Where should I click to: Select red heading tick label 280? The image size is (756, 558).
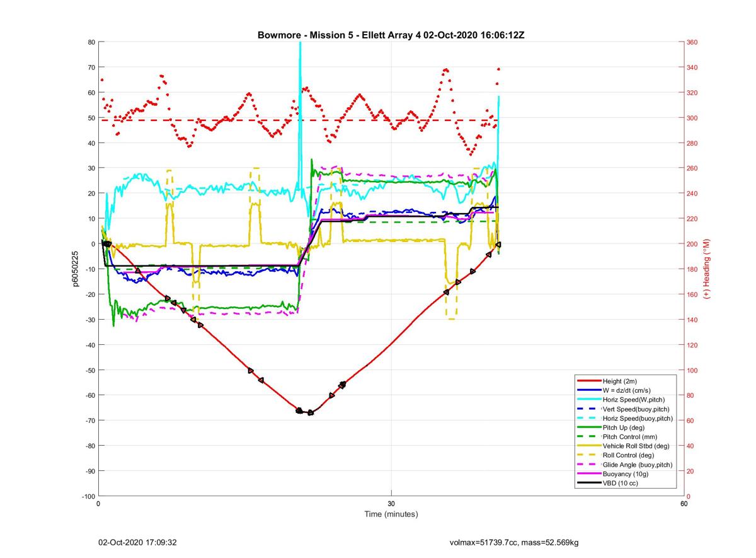point(692,143)
